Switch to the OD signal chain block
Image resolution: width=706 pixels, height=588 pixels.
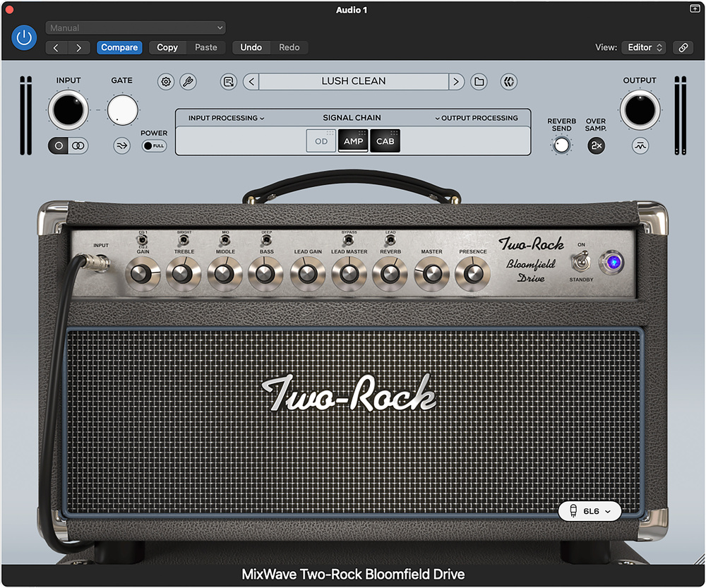coord(321,141)
